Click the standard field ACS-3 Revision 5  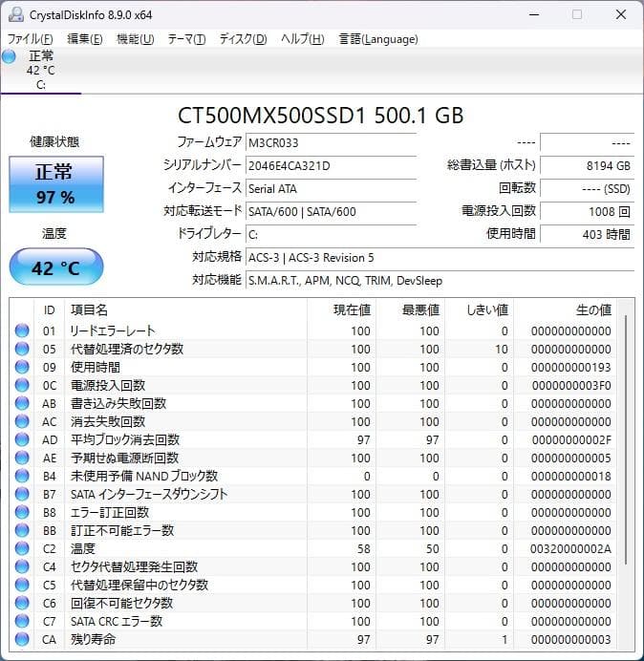[x=440, y=257]
